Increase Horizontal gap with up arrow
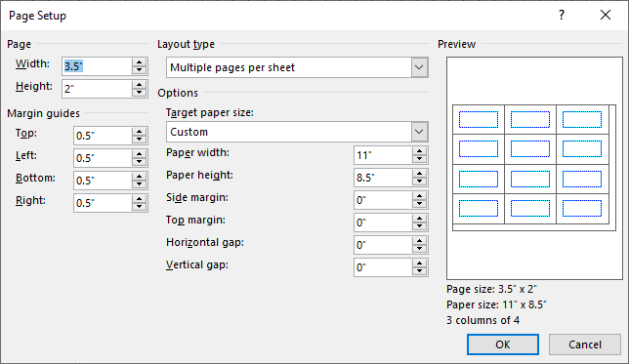This screenshot has height=364, width=629. 419,241
